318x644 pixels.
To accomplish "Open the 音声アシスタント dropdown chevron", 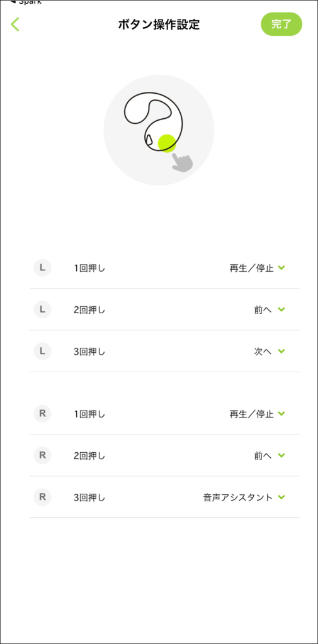I will pos(281,497).
